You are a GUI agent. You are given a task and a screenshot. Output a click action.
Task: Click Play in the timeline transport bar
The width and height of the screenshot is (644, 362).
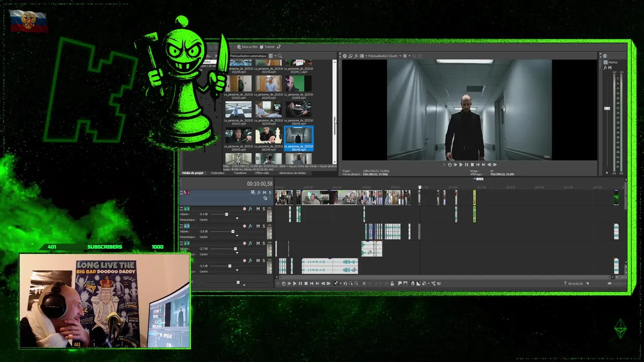click(x=295, y=284)
